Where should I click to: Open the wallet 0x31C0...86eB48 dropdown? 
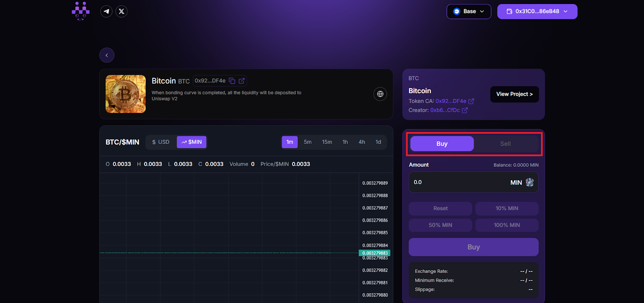click(537, 12)
